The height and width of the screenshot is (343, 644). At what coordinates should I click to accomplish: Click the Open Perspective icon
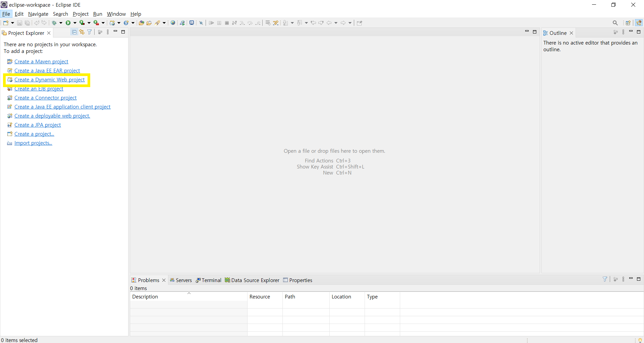[x=628, y=23]
